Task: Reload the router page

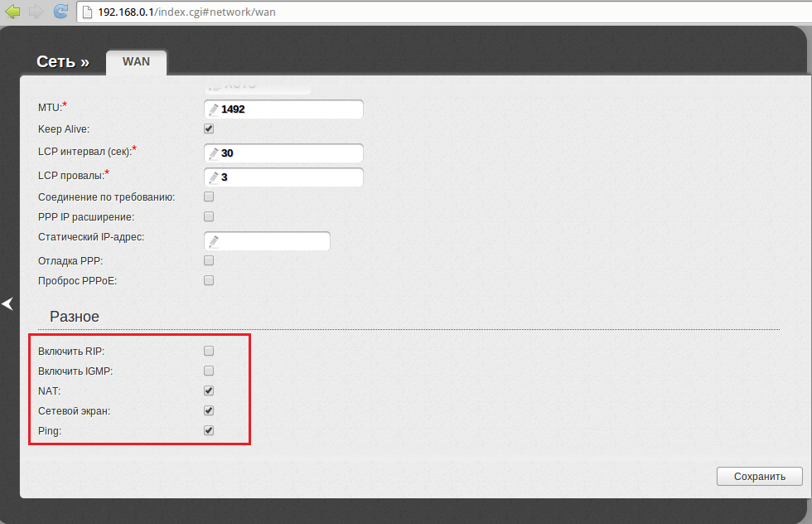Action: 60,12
